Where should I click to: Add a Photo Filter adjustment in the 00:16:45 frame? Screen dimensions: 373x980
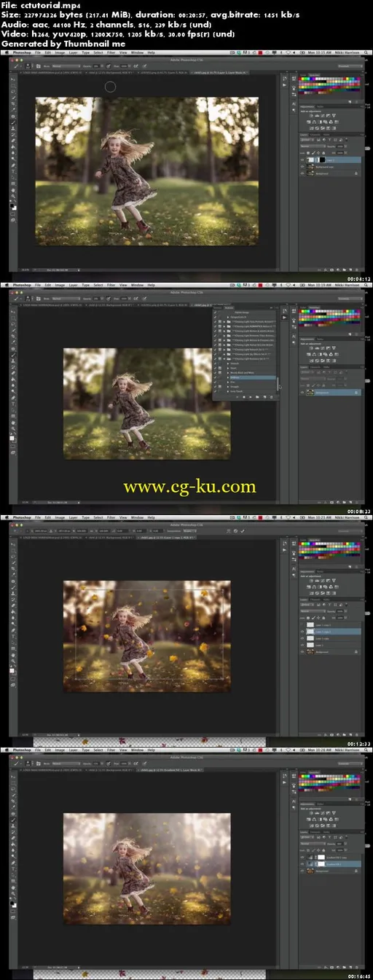click(x=325, y=819)
